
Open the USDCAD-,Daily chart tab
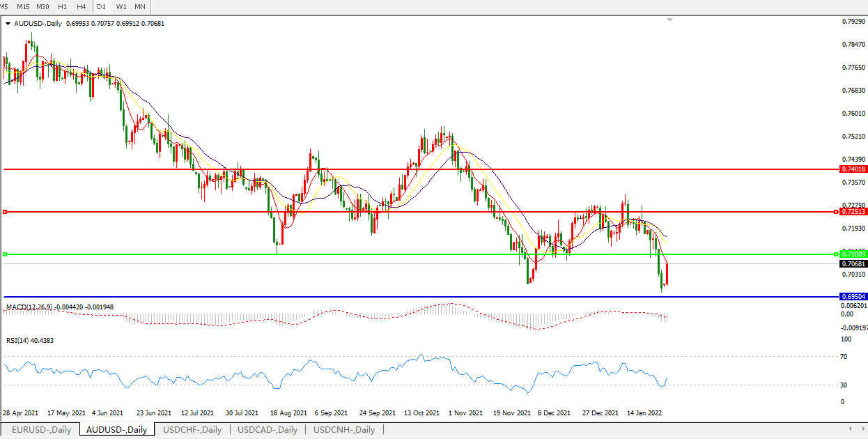pos(268,430)
